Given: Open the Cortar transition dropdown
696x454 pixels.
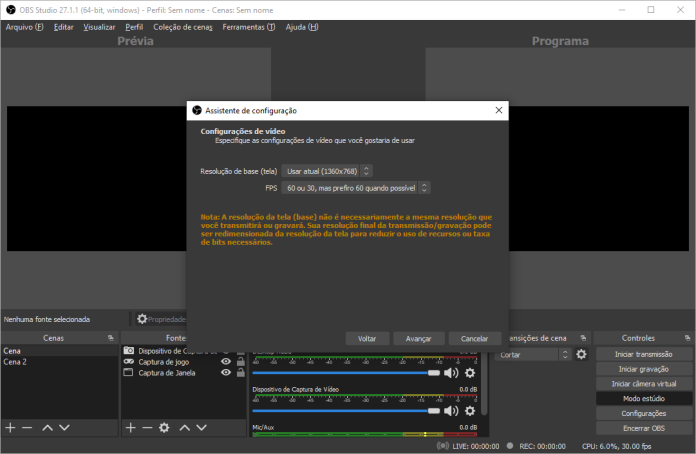Looking at the screenshot, I should click(x=532, y=355).
